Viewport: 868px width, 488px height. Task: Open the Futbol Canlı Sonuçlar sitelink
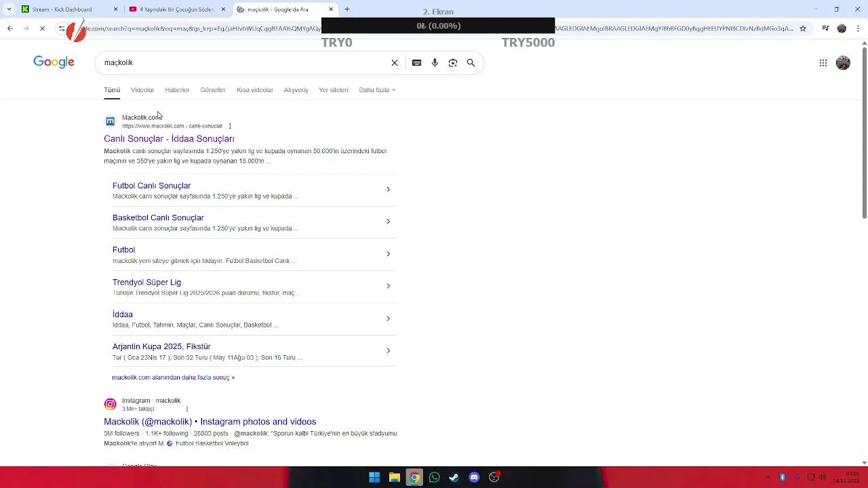pos(152,185)
